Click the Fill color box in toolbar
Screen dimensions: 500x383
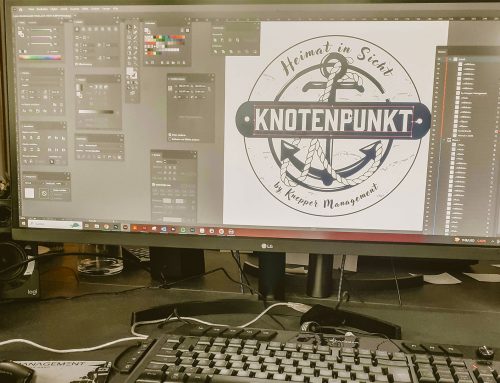coord(130,71)
